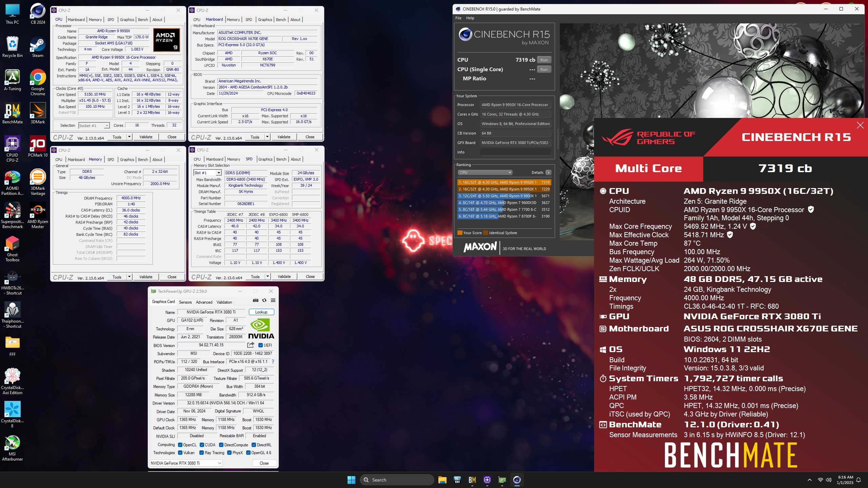Open the Ranking CPU dropdown in Cinebench
This screenshot has width=868, height=488.
(485, 172)
